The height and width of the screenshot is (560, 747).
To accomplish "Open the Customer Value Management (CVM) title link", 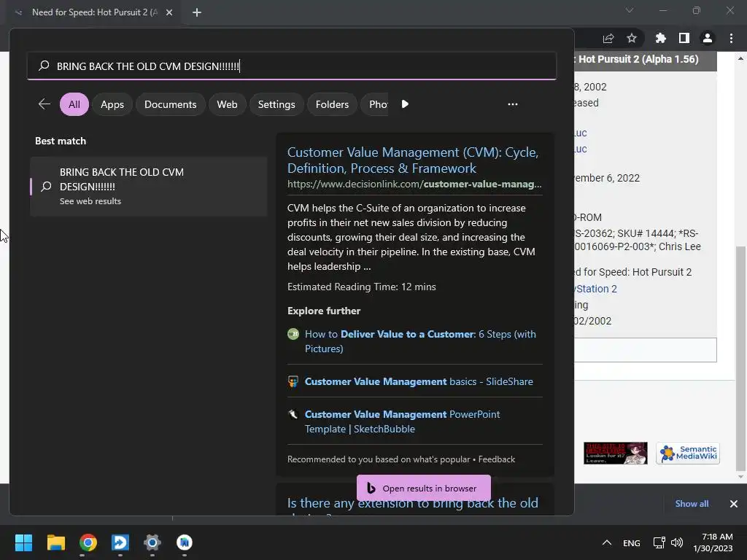I will coord(413,160).
